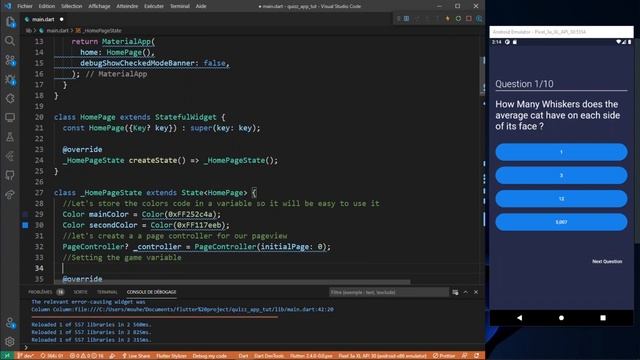
Task: Click into the debug console filter field
Action: [x=388, y=292]
